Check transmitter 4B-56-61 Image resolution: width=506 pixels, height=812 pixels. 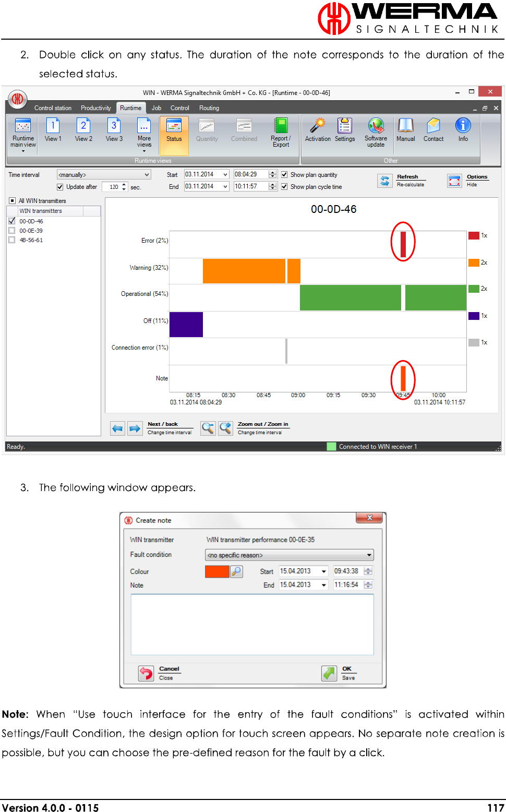[x=12, y=240]
